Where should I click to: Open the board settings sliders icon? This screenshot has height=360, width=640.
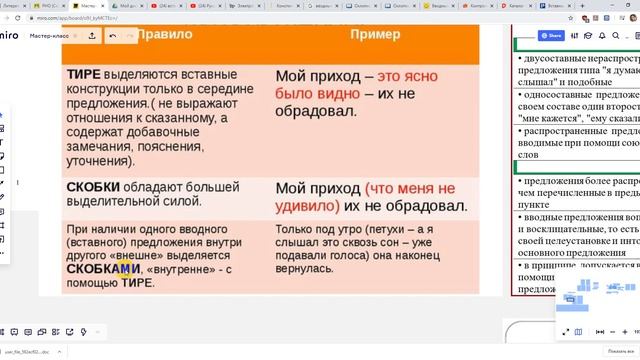tap(574, 36)
